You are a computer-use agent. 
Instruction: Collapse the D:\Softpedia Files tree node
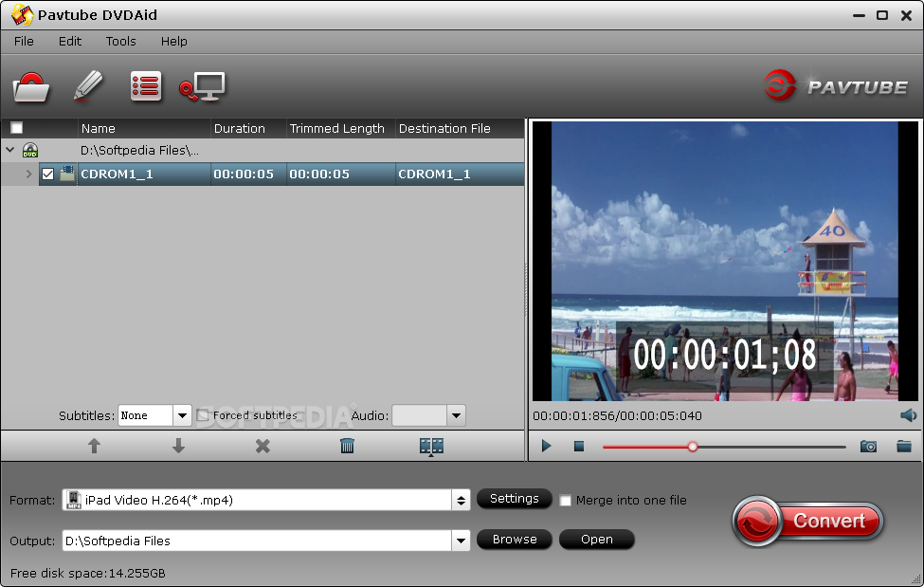(x=10, y=150)
